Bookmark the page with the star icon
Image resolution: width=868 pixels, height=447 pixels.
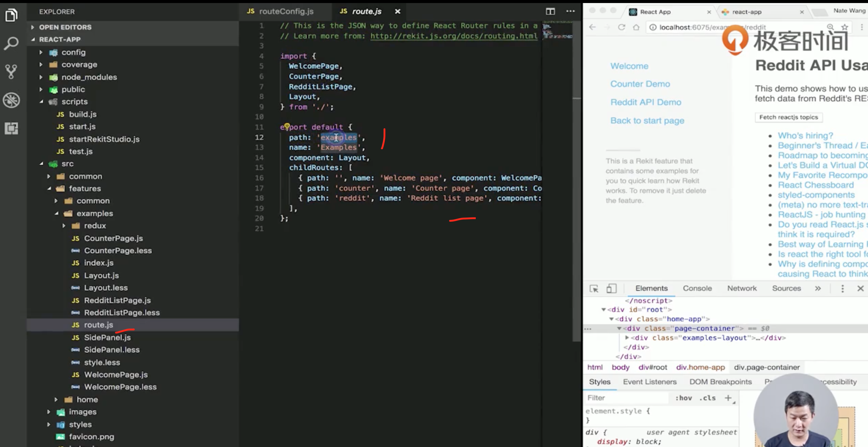[844, 27]
